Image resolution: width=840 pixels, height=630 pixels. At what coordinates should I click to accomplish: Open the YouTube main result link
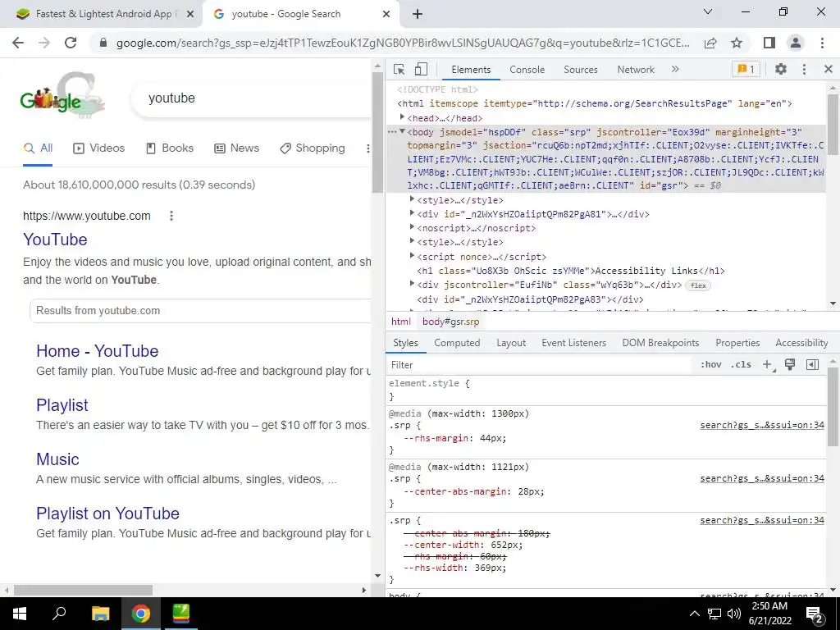point(55,240)
